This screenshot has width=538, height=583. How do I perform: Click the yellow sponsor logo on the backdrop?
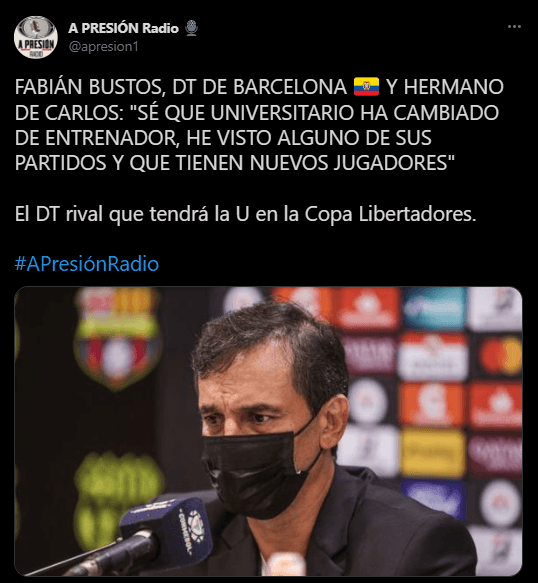pos(432,452)
